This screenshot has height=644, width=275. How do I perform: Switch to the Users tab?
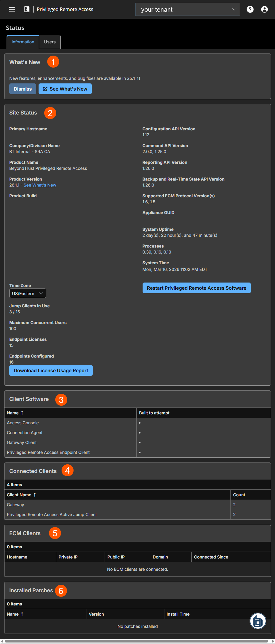click(50, 42)
